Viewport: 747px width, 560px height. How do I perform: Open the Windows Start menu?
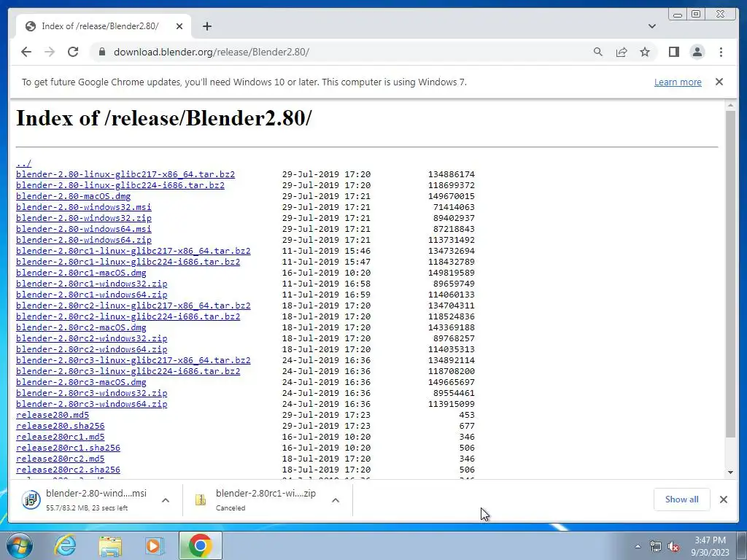point(20,545)
